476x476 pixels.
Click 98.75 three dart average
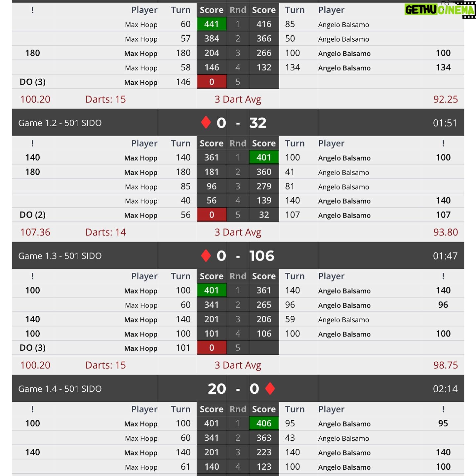point(446,365)
